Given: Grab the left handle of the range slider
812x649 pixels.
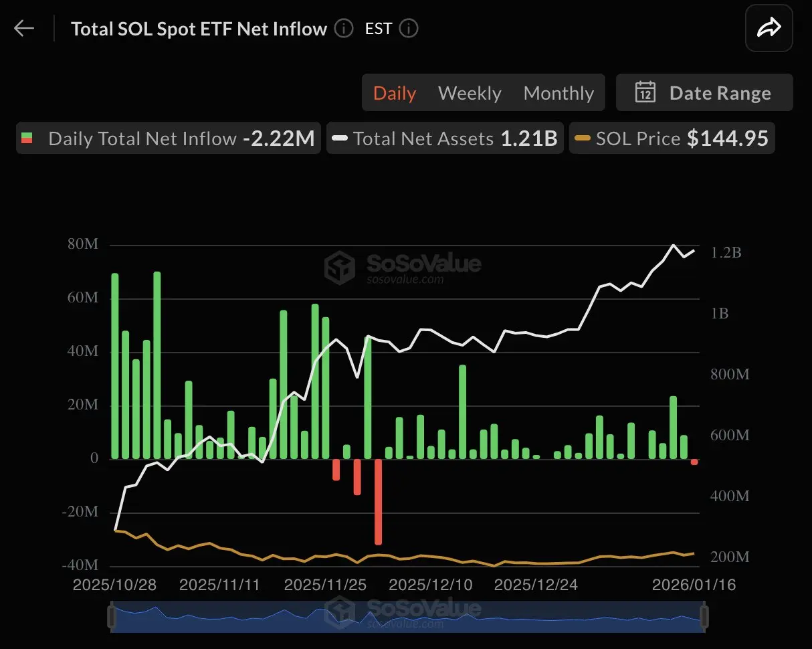Looking at the screenshot, I should tap(112, 616).
